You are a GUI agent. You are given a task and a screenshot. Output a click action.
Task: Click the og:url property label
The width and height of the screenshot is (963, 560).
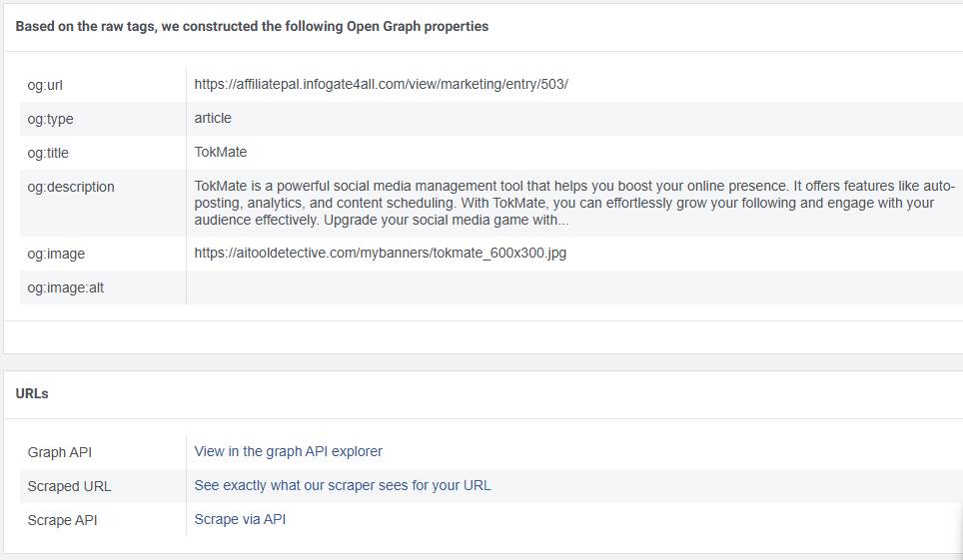tap(45, 85)
